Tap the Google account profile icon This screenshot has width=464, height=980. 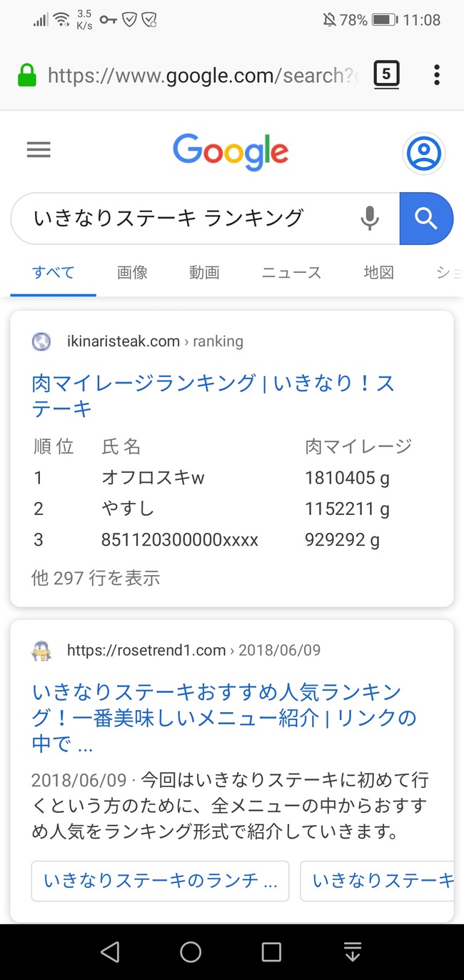click(424, 153)
